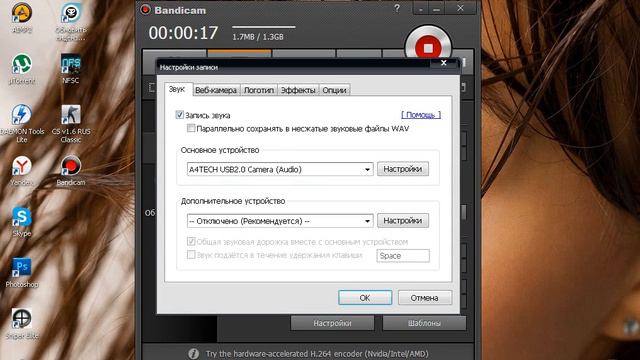Viewport: 640px width, 360px height.
Task: Toggle the Запись звука checkbox
Action: point(180,115)
